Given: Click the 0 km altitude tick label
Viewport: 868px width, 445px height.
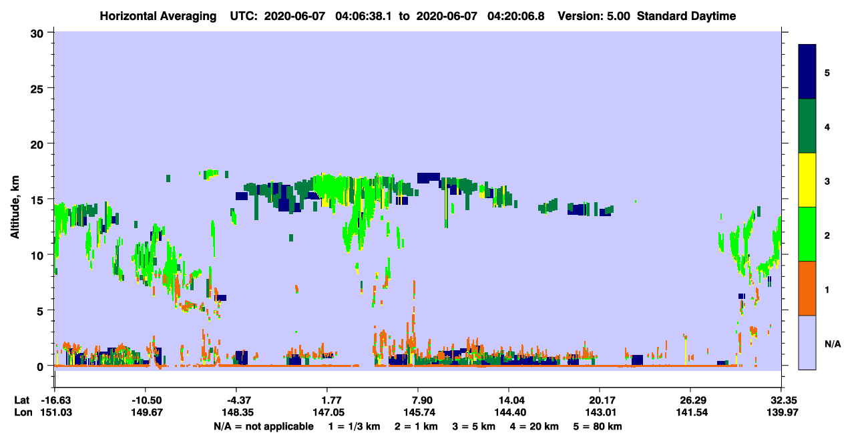Looking at the screenshot, I should [41, 366].
